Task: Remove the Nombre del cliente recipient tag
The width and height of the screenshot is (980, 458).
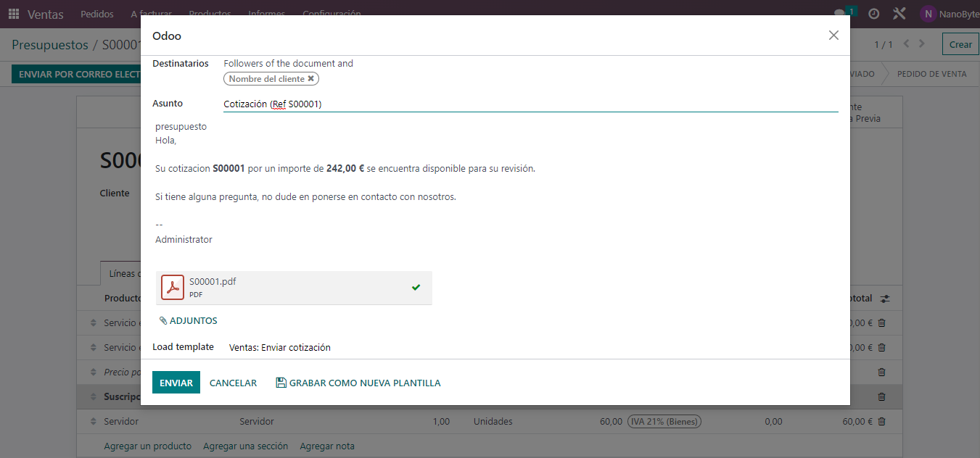Action: [x=311, y=79]
